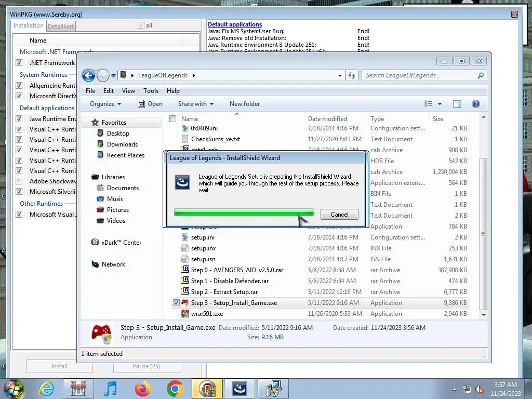Screen dimensions: 532x399
Task: Click the Explorer help icon
Action: point(476,104)
